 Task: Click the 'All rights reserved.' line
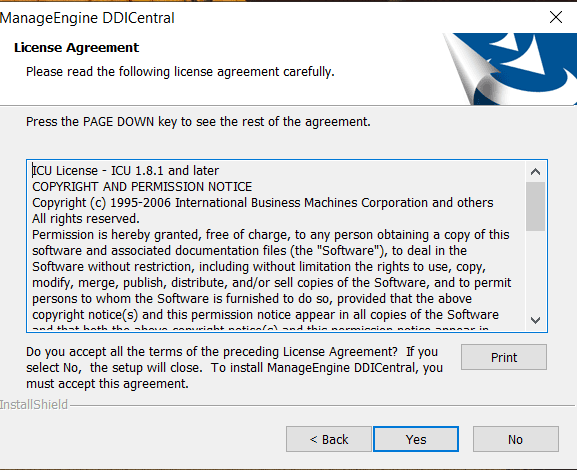click(86, 219)
